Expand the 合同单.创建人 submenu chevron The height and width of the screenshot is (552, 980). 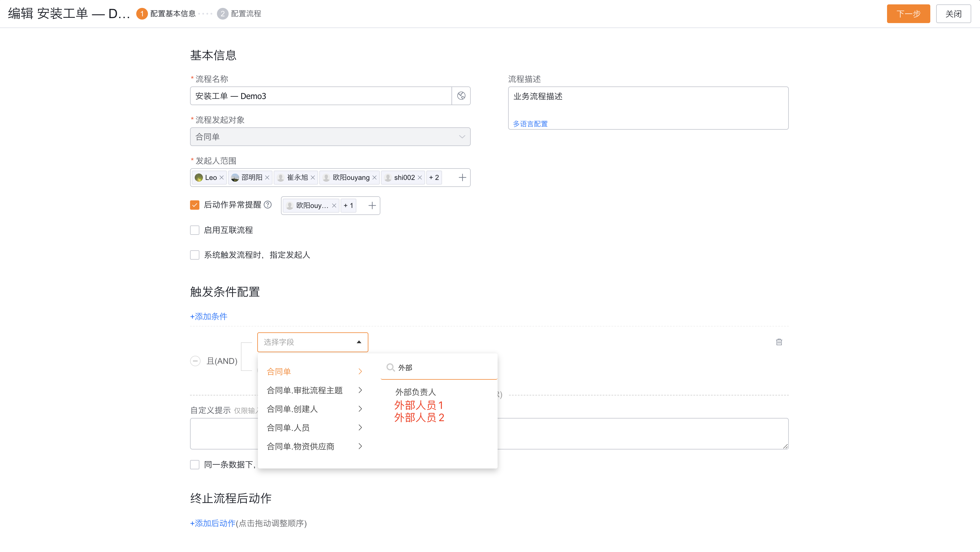pos(360,409)
